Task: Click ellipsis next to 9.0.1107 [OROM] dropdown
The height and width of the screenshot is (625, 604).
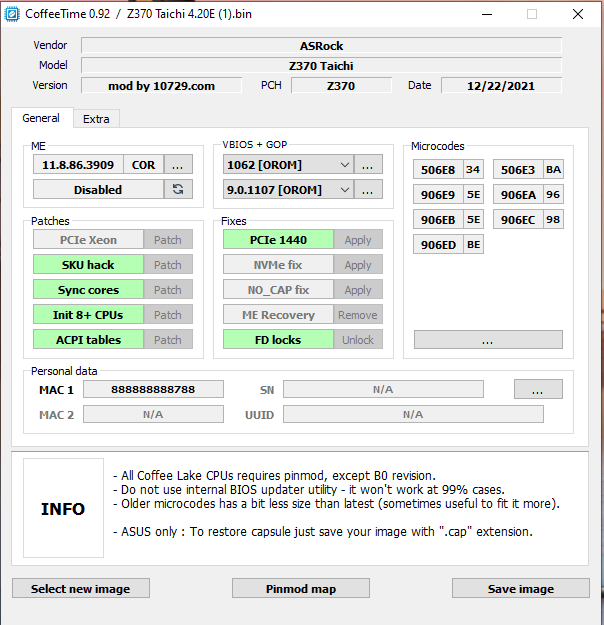Action: coord(368,189)
